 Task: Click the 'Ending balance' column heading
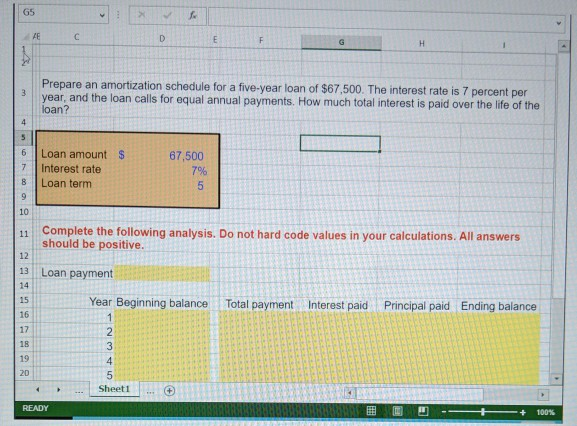499,306
